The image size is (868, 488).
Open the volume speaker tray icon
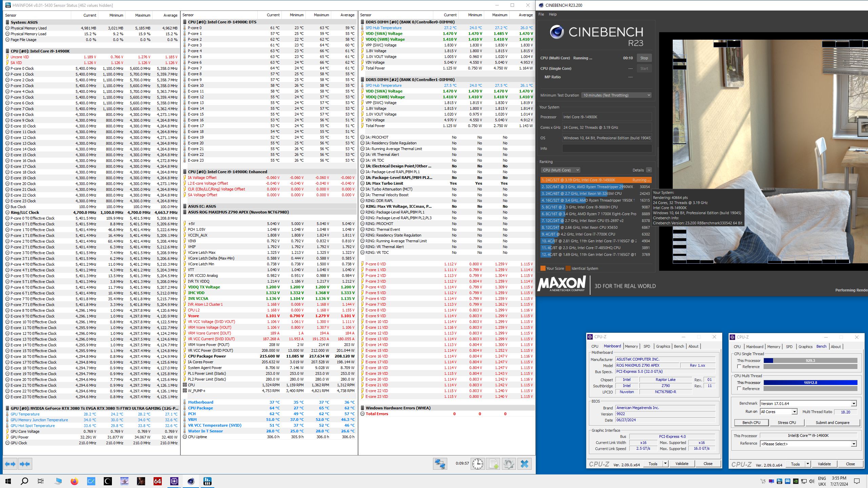[x=812, y=481]
